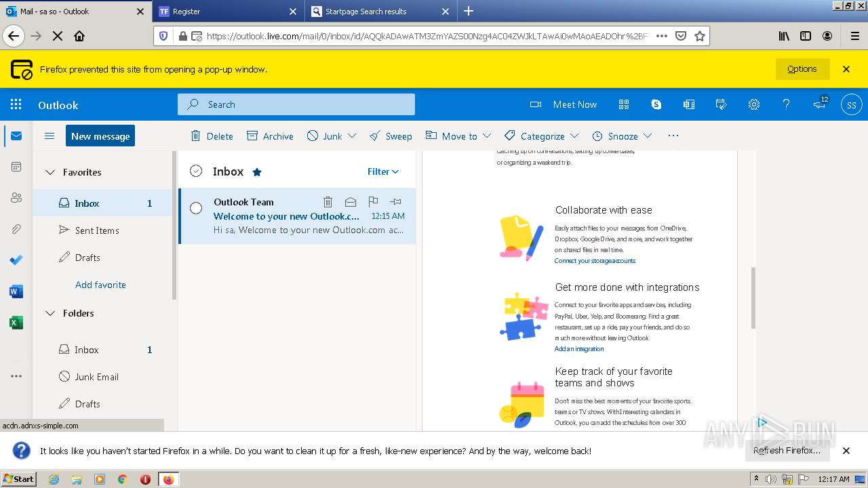Open the Move to dropdown
868x488 pixels.
458,136
